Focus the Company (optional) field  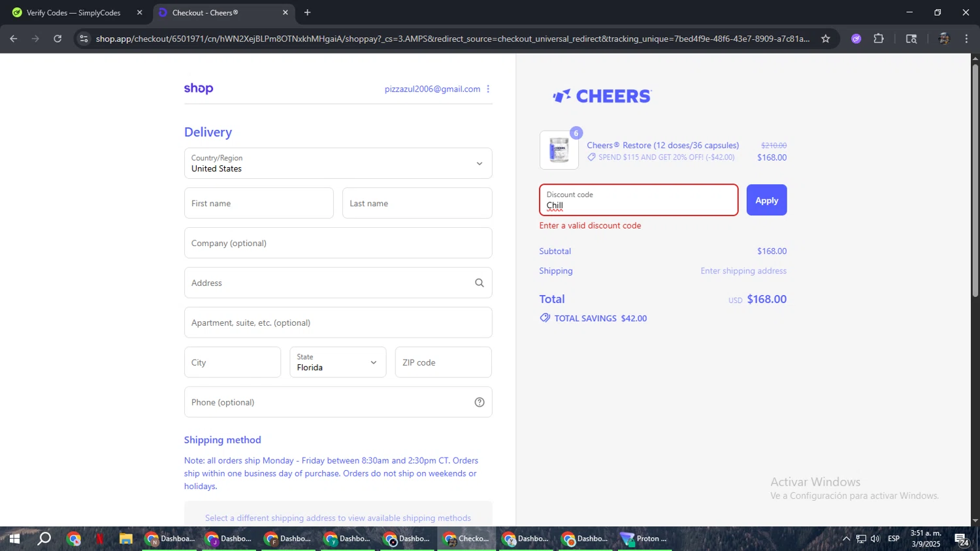338,243
